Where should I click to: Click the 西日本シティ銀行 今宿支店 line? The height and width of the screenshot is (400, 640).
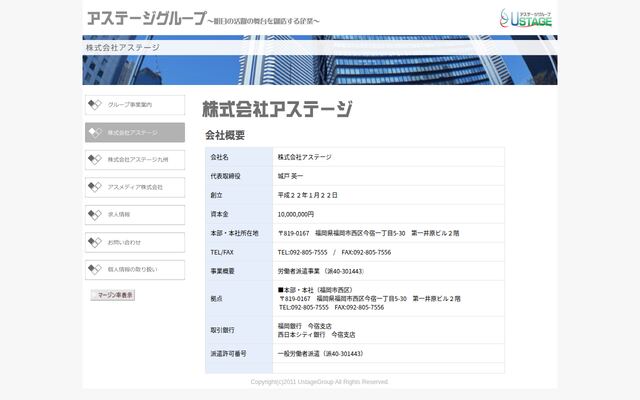[x=316, y=335]
